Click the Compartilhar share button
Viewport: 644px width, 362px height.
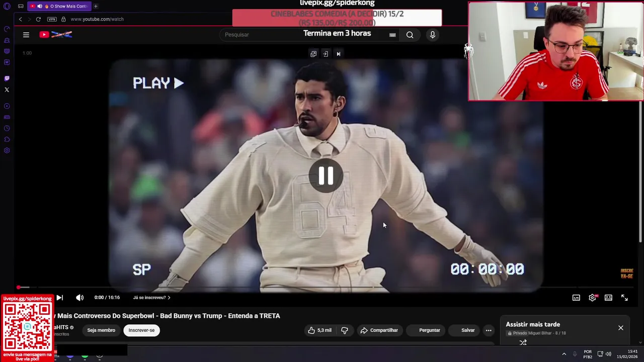(379, 330)
